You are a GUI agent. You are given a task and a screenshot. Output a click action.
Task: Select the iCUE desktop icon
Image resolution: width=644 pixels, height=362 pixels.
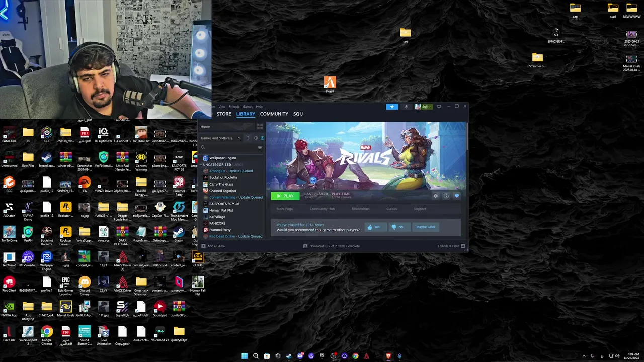point(47,135)
